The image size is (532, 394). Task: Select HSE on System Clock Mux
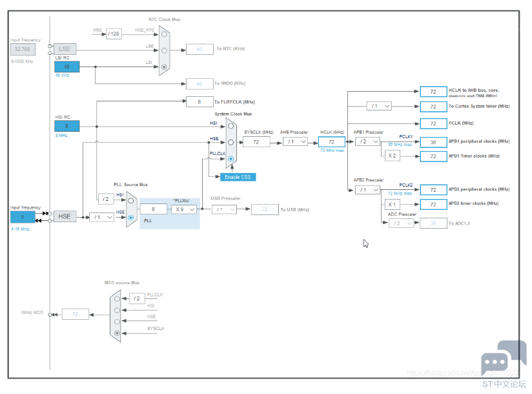pyautogui.click(x=230, y=142)
